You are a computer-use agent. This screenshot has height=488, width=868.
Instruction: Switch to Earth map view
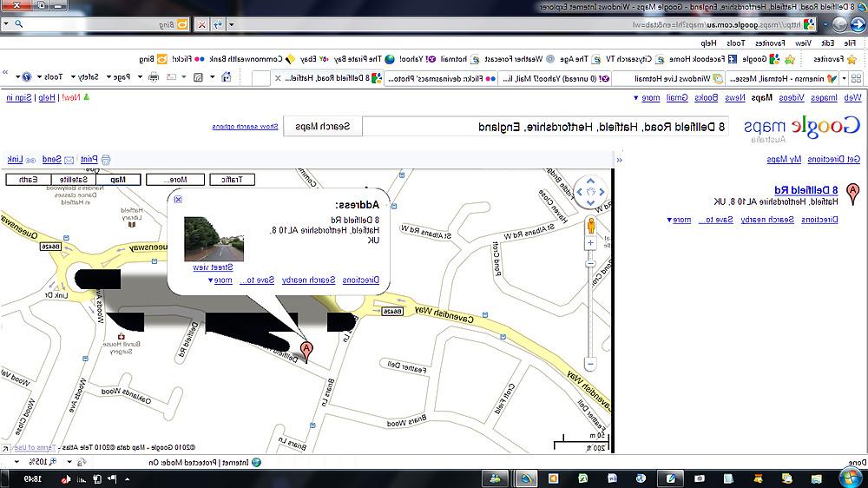tap(29, 180)
